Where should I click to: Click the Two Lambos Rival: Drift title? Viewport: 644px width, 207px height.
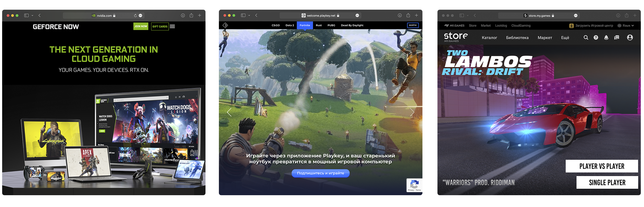tap(487, 62)
